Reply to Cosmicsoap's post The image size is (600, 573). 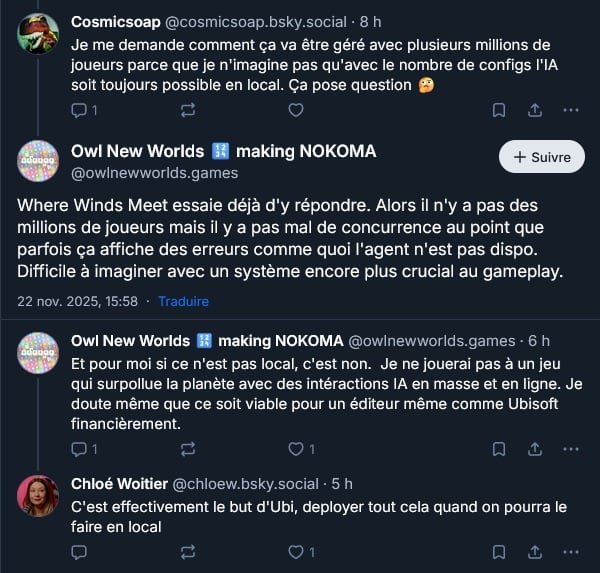79,110
